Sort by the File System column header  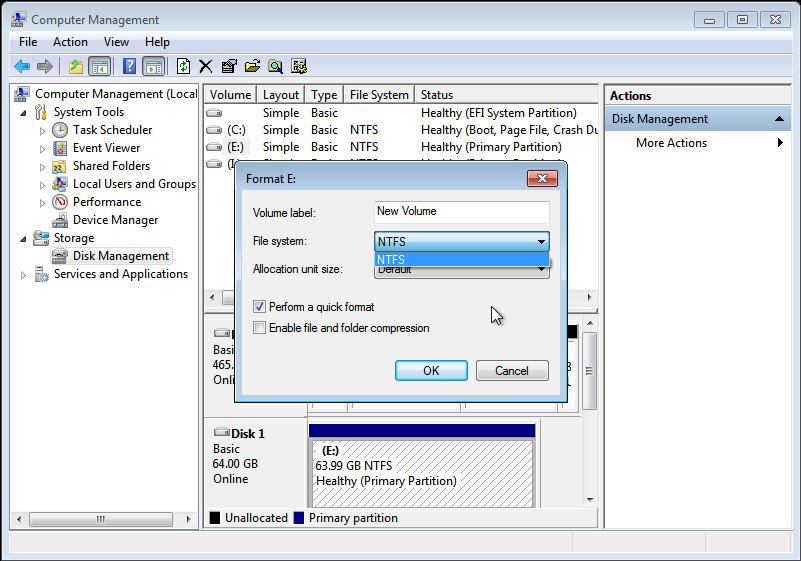click(379, 95)
